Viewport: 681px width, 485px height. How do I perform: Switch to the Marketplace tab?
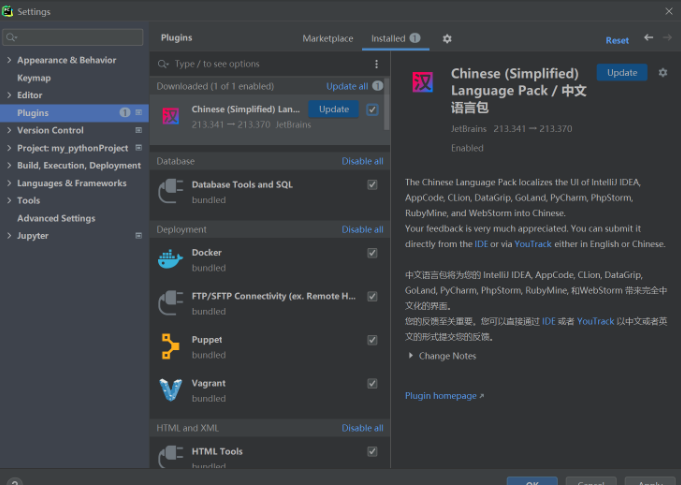[327, 39]
